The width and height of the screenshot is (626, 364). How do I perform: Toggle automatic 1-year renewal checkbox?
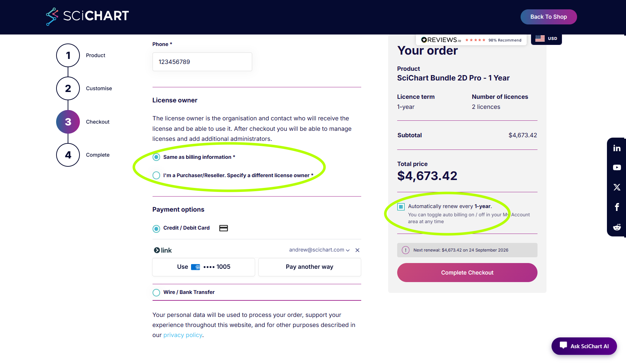point(401,207)
